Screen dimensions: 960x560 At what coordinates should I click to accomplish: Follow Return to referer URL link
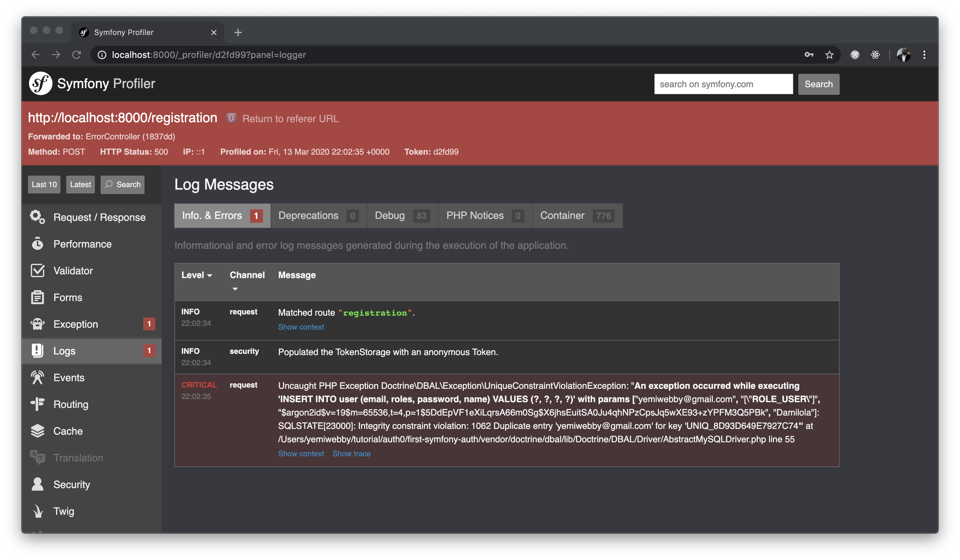(x=290, y=119)
